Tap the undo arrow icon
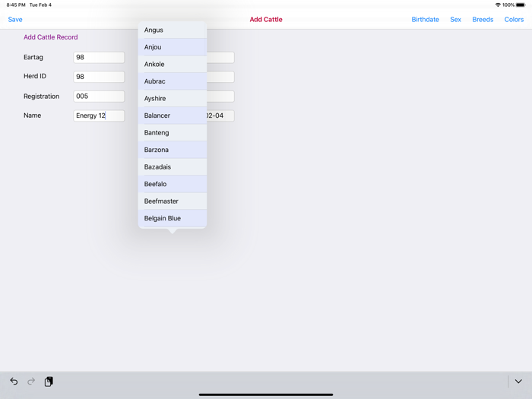 (x=14, y=382)
